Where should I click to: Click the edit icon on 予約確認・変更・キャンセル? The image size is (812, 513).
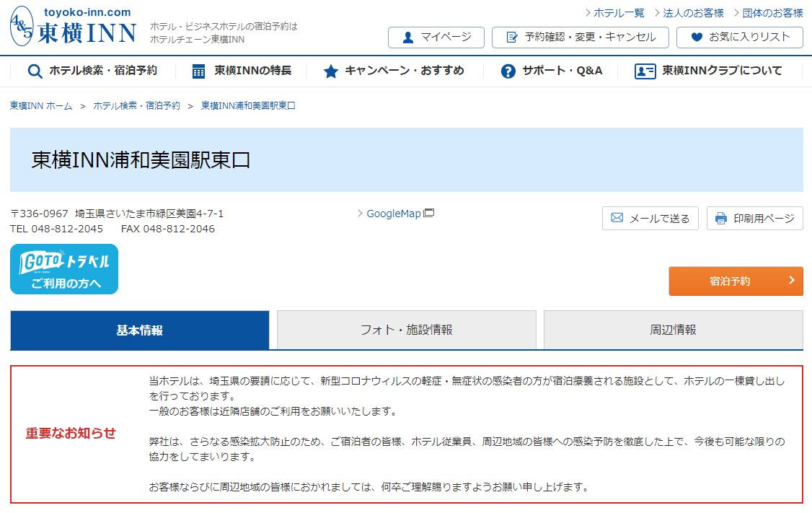[x=511, y=38]
